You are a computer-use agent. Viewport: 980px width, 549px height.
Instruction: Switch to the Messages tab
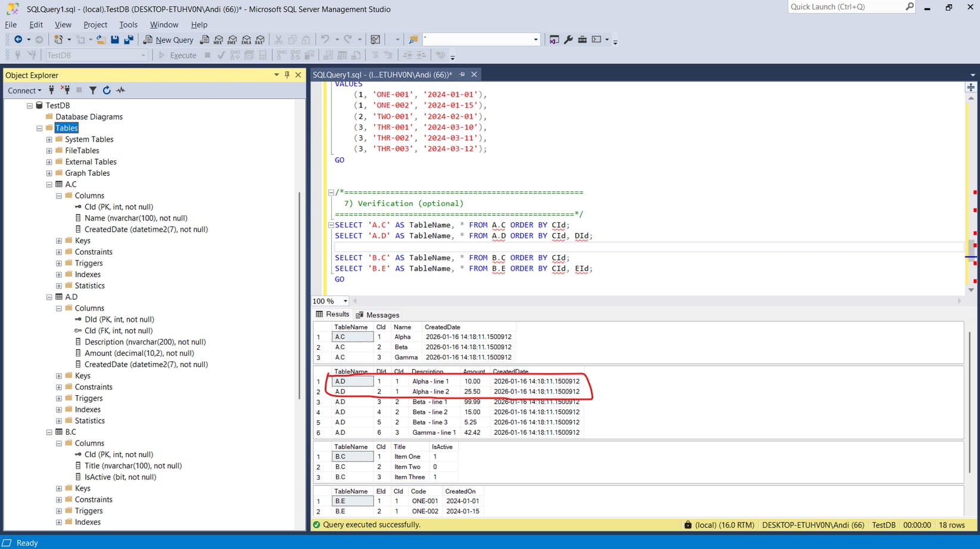point(378,315)
